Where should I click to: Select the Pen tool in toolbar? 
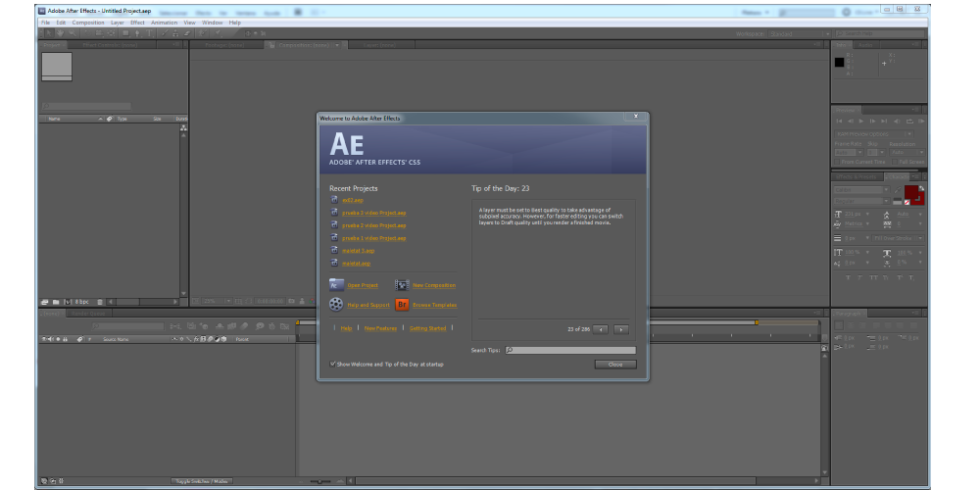click(x=137, y=33)
